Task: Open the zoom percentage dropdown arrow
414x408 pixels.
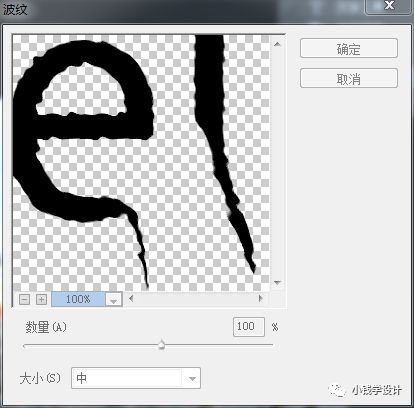Action: (x=114, y=299)
